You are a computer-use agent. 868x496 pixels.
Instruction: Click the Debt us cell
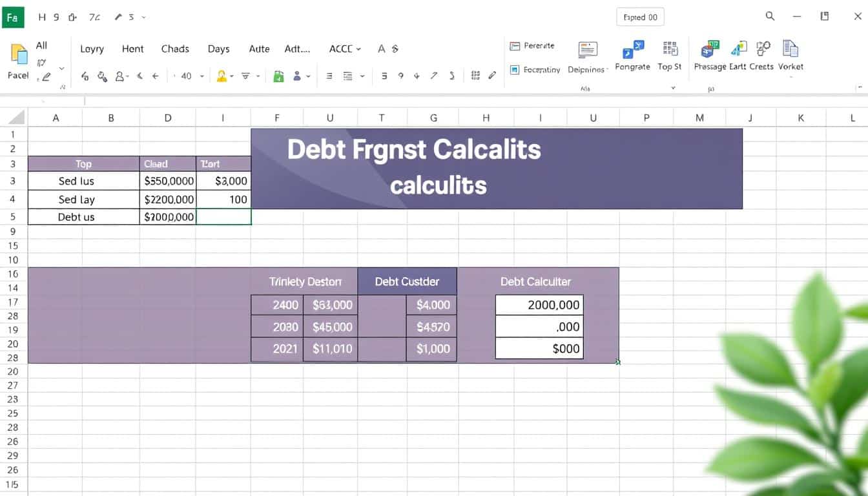[x=84, y=216]
